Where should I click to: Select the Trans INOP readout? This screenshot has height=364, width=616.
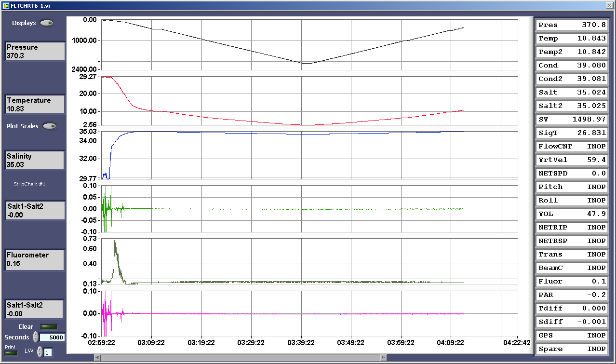point(572,255)
